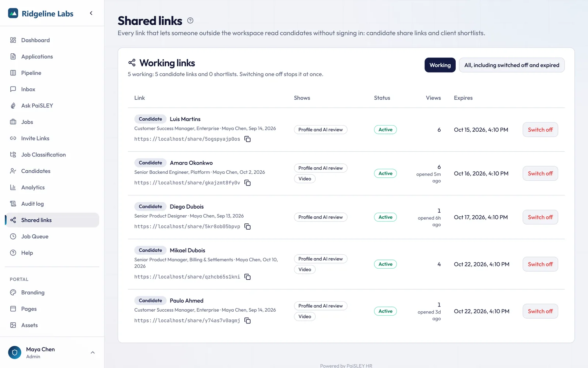
Task: Switch off Luis Martins link
Action: [540, 130]
